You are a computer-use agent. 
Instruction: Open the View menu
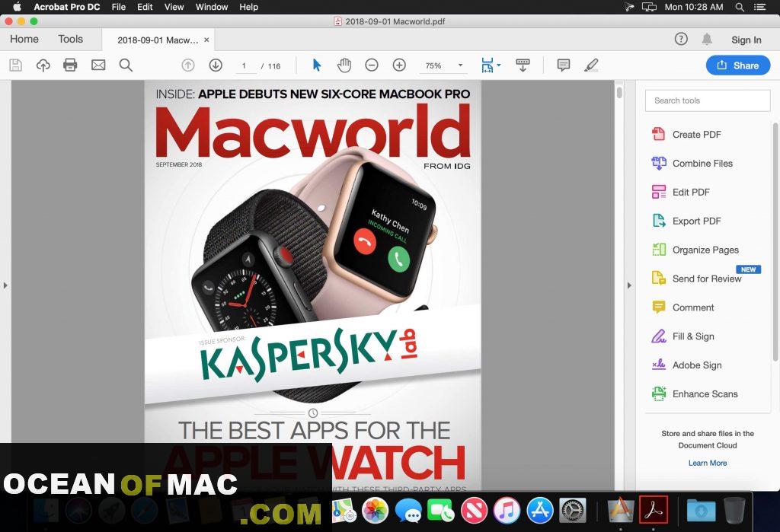click(174, 7)
